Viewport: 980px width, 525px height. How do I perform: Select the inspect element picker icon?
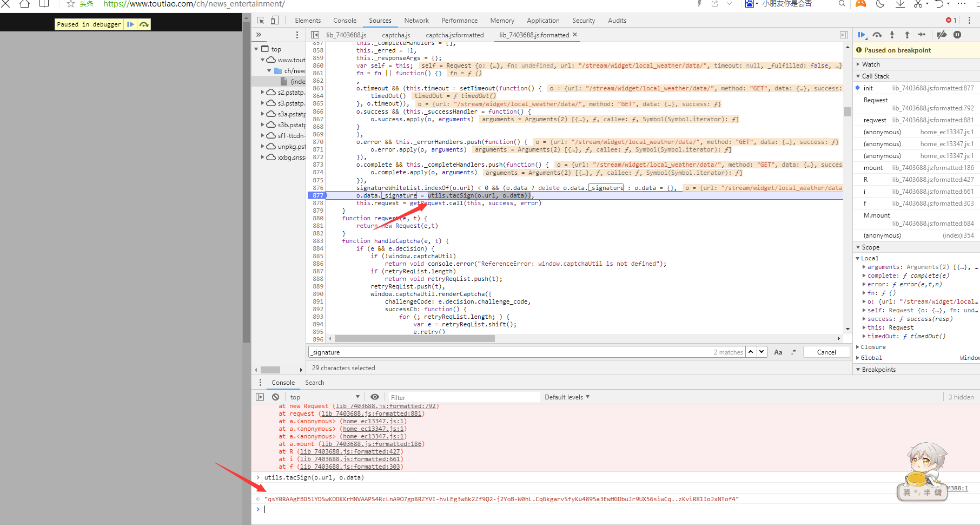point(261,20)
